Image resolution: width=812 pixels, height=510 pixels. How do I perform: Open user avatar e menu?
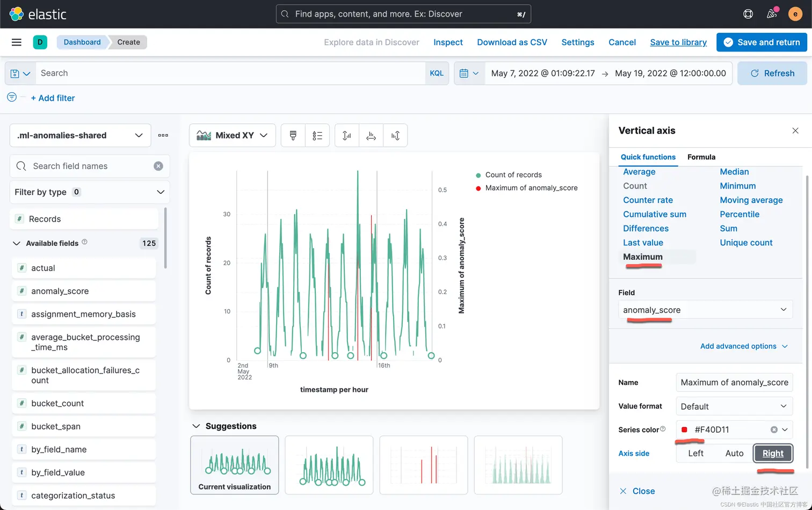795,14
